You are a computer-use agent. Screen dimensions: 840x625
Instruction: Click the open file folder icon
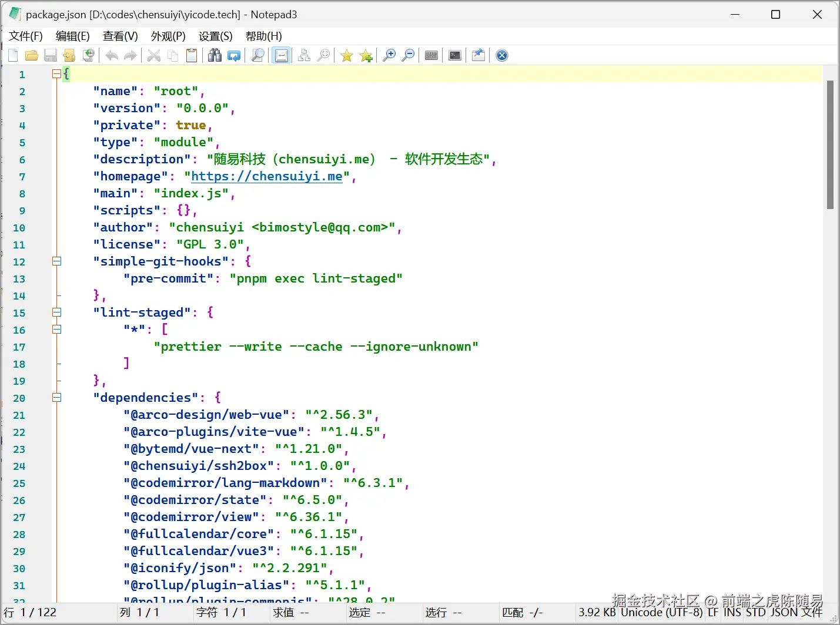32,55
